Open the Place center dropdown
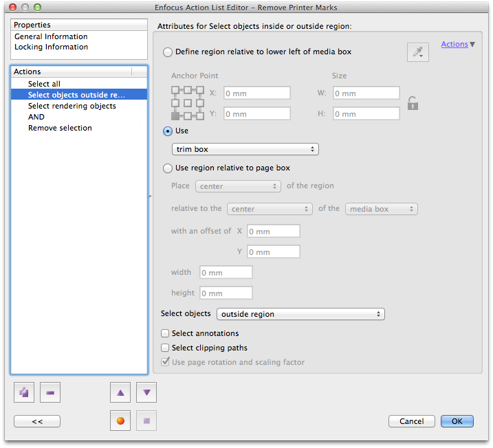The width and height of the screenshot is (493, 448). tap(238, 186)
